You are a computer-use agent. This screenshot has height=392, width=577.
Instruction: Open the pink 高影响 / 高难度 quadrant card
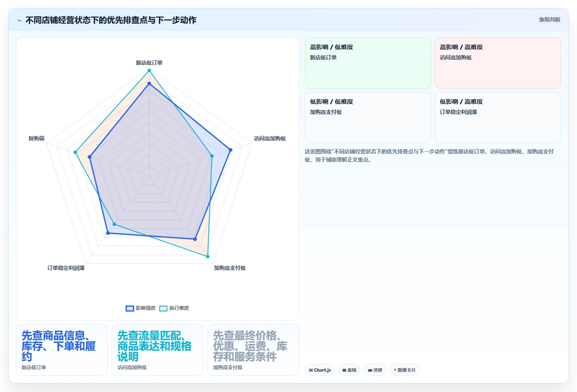(x=498, y=63)
